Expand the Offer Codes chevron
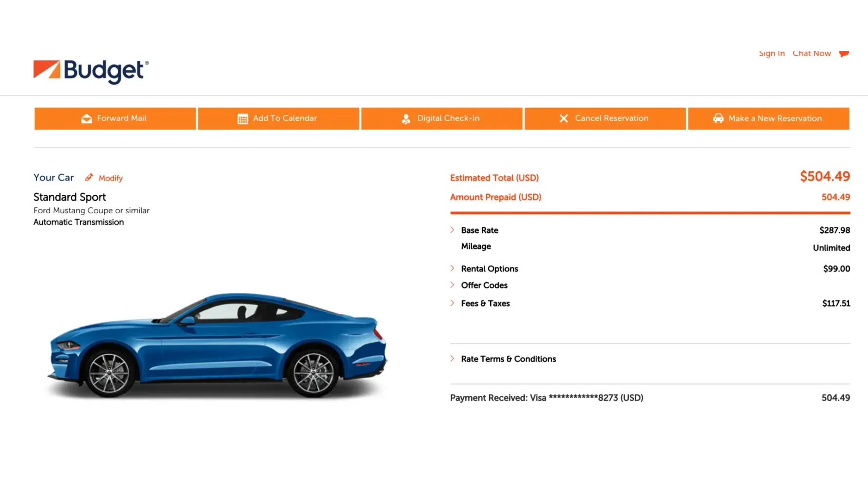Screen dimensions: 868x488 click(x=452, y=285)
